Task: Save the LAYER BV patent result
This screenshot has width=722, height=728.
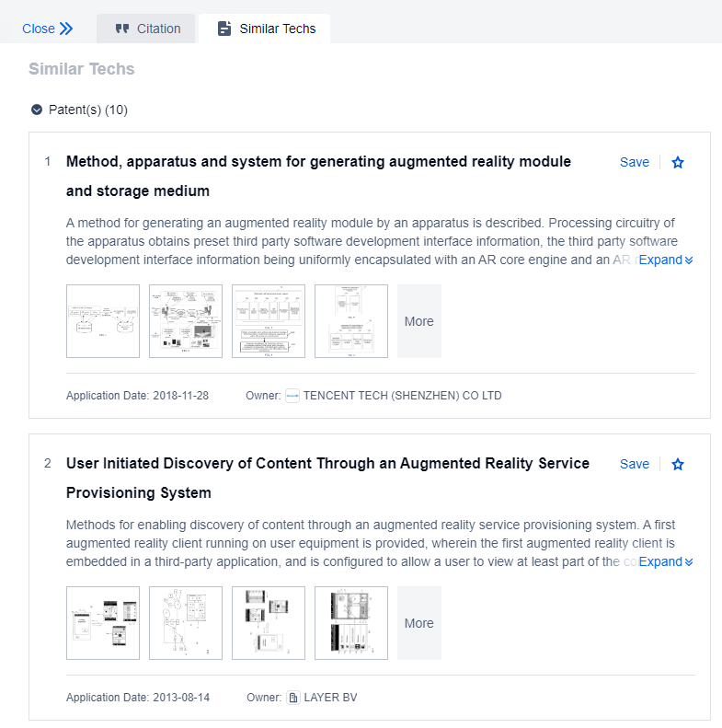Action: point(634,464)
